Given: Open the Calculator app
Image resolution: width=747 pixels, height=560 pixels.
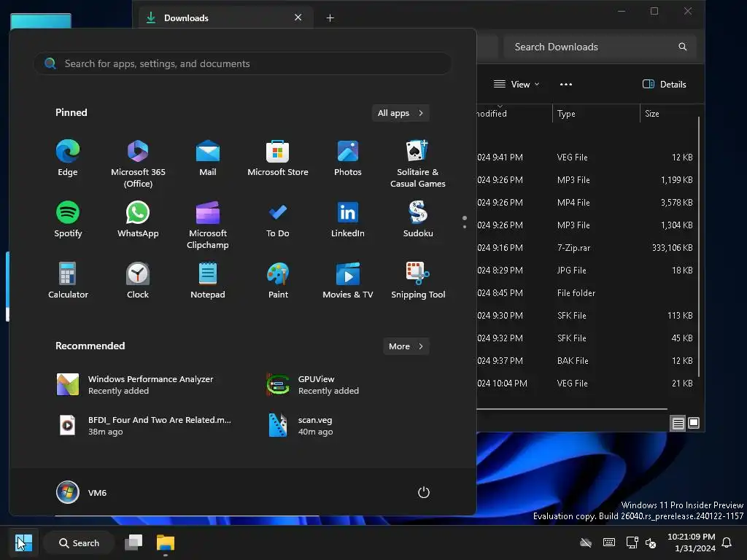Looking at the screenshot, I should point(68,281).
